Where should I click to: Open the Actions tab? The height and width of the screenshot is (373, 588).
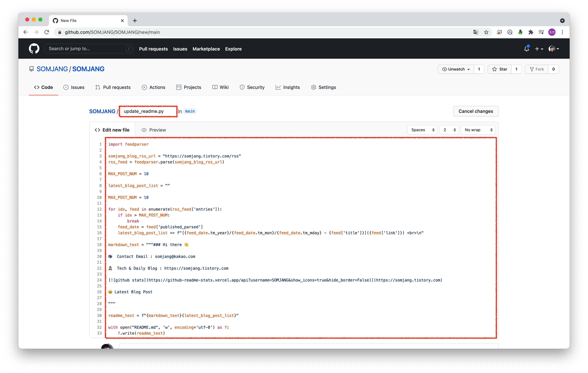pyautogui.click(x=154, y=87)
